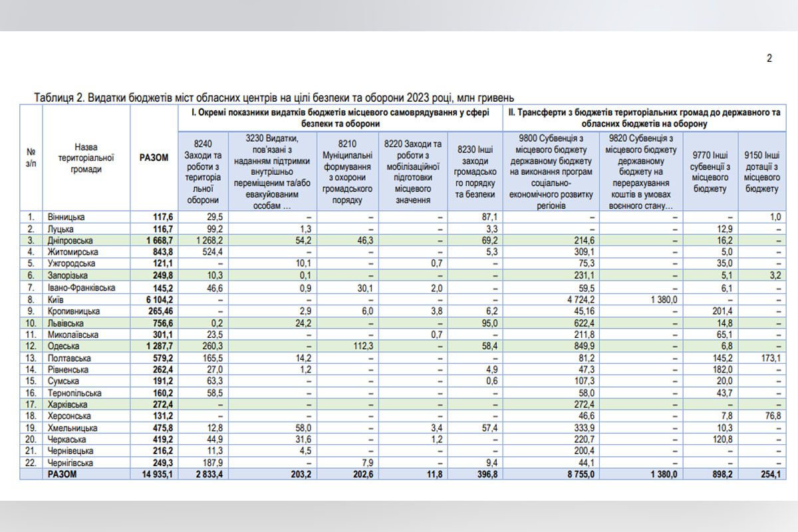798x532 pixels.
Task: Select the '9150 Інші дотації' column header
Action: coord(761,171)
